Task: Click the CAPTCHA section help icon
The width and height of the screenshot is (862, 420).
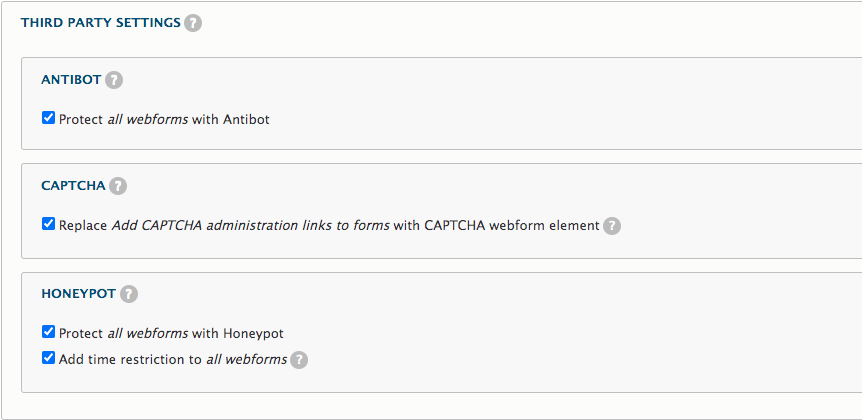Action: [x=118, y=186]
